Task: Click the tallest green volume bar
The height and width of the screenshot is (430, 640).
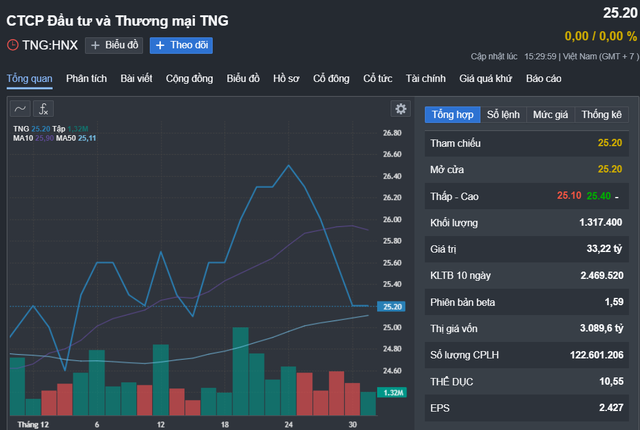Action: click(x=240, y=371)
